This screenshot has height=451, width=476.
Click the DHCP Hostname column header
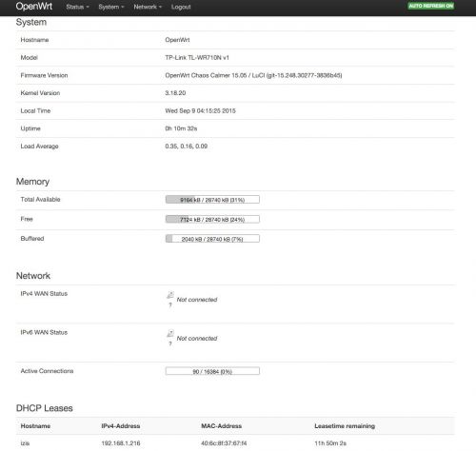click(35, 426)
